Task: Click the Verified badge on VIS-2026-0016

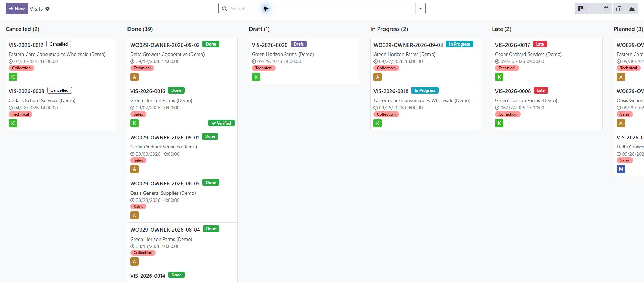Action: [x=221, y=123]
